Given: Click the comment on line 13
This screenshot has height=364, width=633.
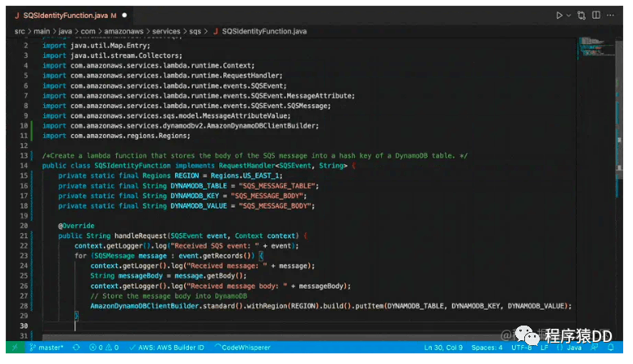Looking at the screenshot, I should 254,155.
